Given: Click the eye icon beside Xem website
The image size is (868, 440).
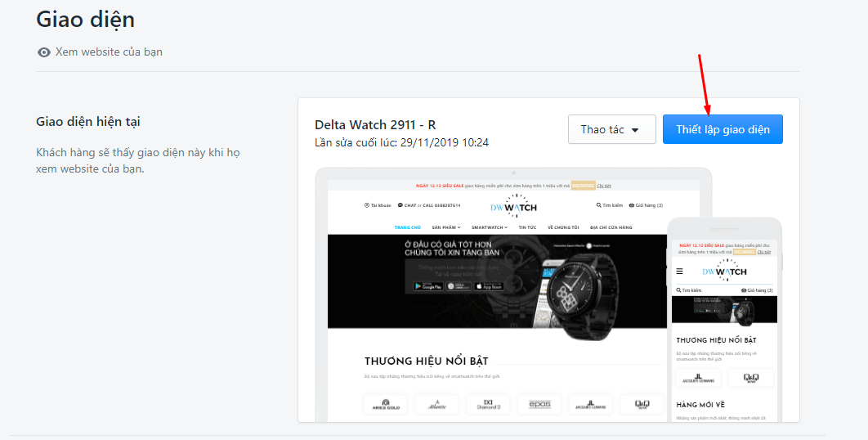Looking at the screenshot, I should (44, 52).
